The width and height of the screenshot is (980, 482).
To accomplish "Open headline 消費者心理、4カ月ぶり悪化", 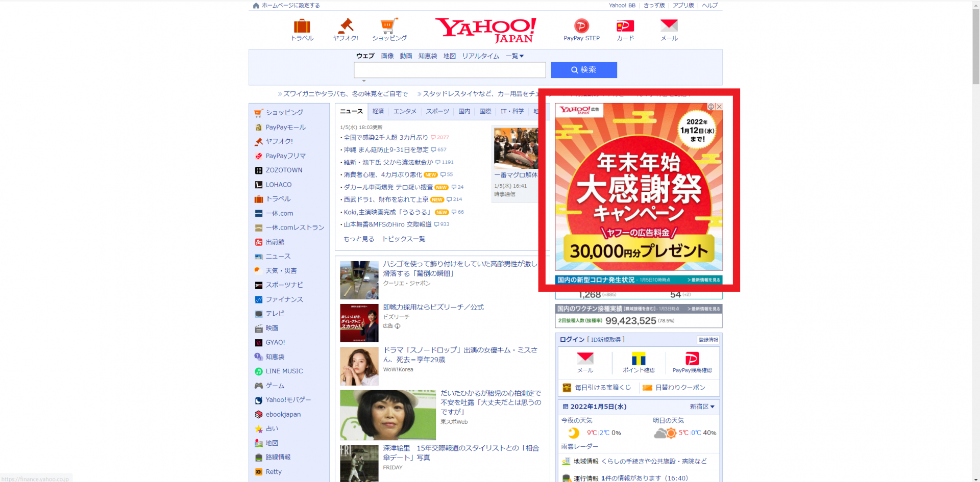I will (383, 175).
